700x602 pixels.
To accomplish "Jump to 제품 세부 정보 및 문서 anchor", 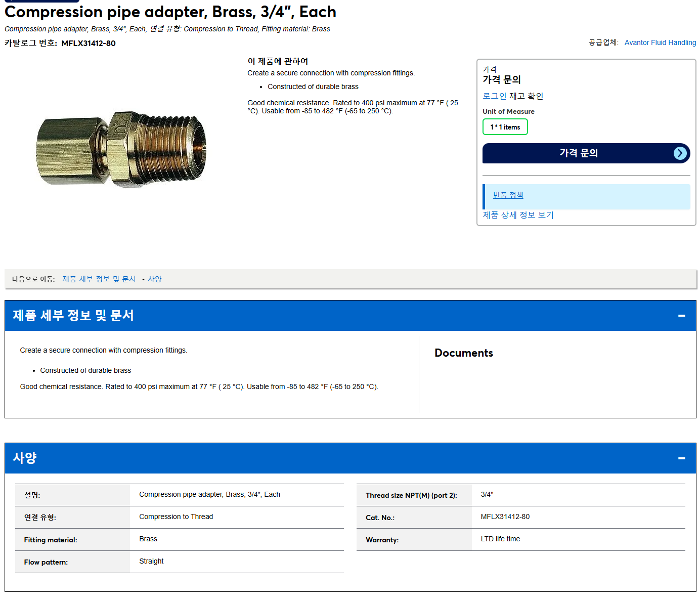I will click(x=99, y=279).
